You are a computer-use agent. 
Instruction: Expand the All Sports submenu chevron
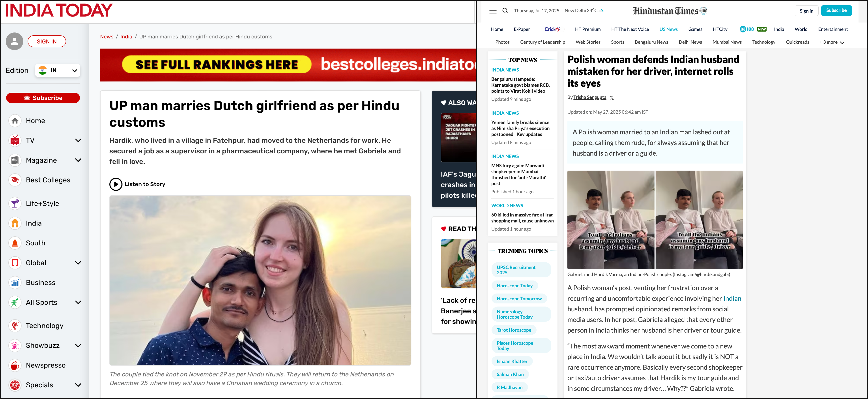tap(78, 303)
